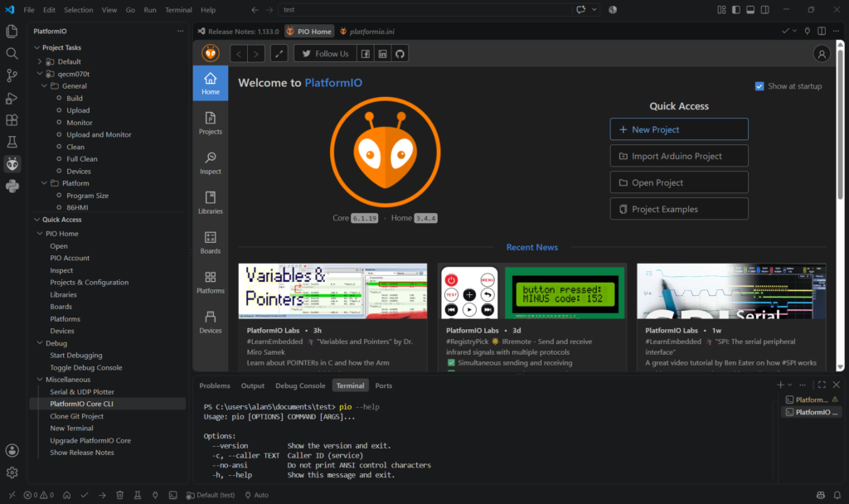Click the PlatformIO Home status bar icon
The image size is (849, 504).
tap(66, 495)
